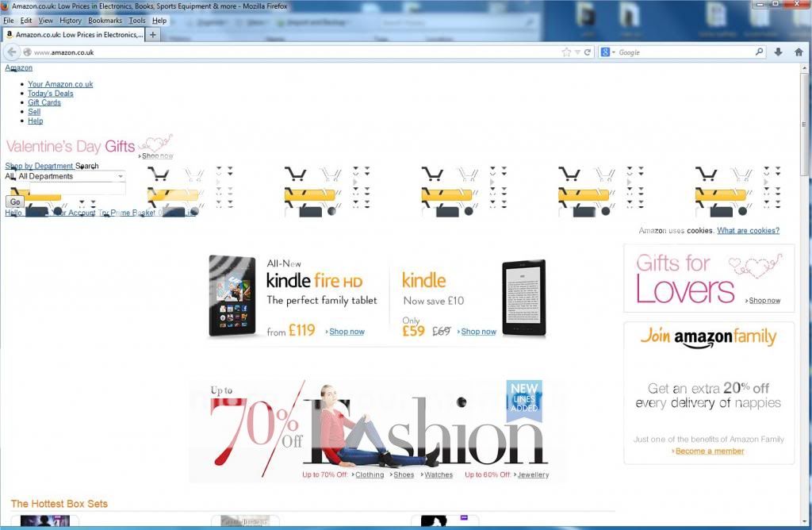Select the Amazon.co.uk browser tab

74,35
